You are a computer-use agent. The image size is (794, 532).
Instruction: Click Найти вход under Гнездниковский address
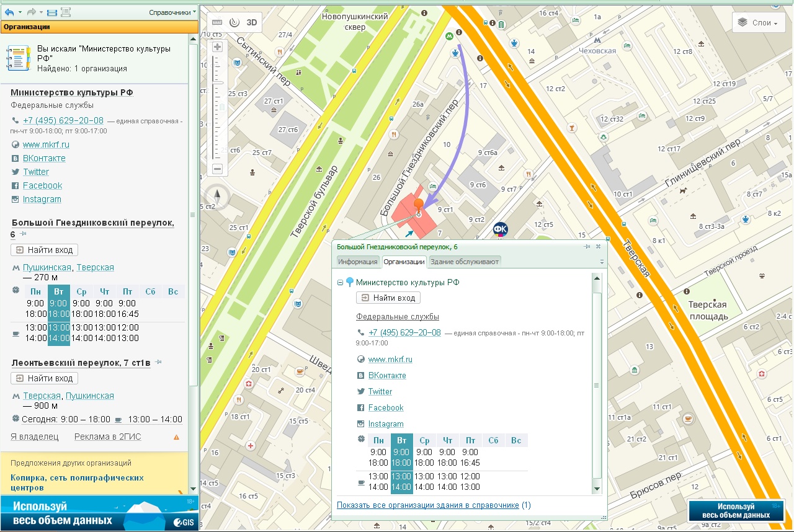[x=44, y=250]
